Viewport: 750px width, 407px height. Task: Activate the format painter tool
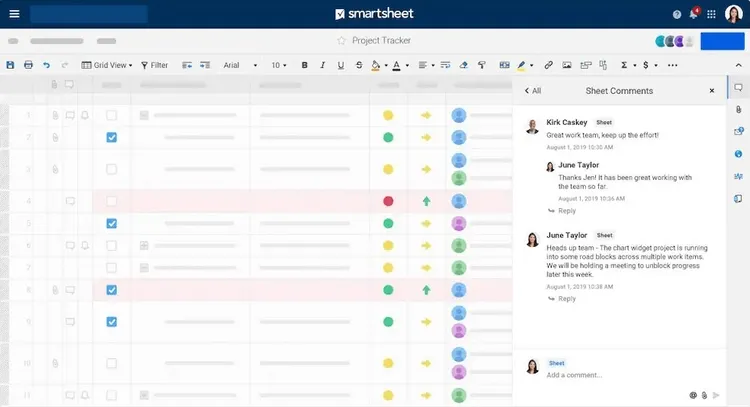482,65
